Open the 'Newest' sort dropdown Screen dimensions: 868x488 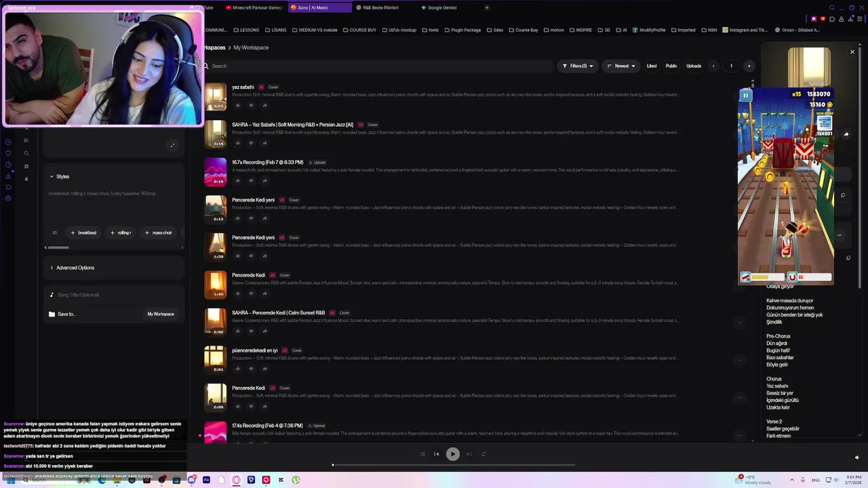coord(620,66)
